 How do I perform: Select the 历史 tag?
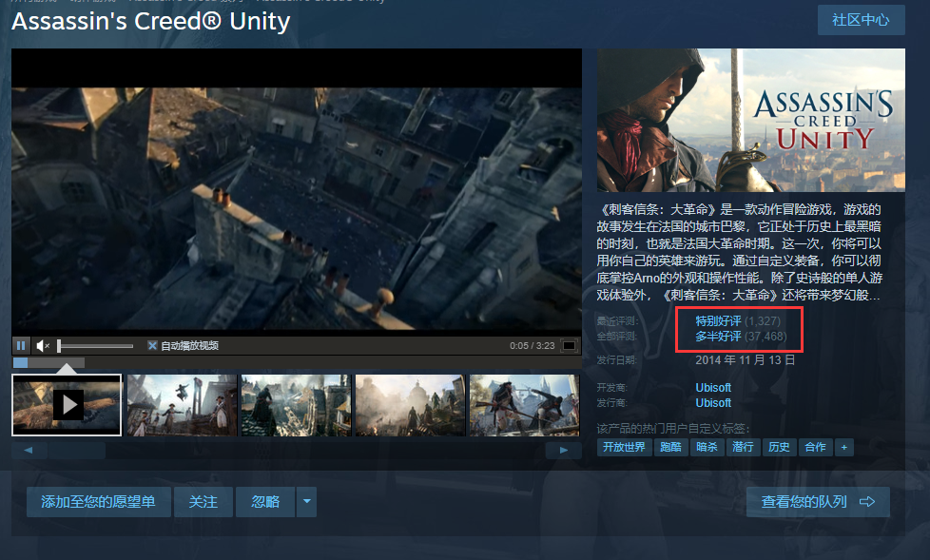point(779,447)
